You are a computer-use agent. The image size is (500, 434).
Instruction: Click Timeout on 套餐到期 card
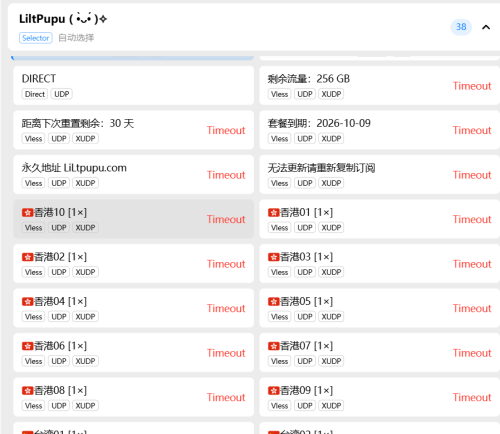[x=472, y=130]
